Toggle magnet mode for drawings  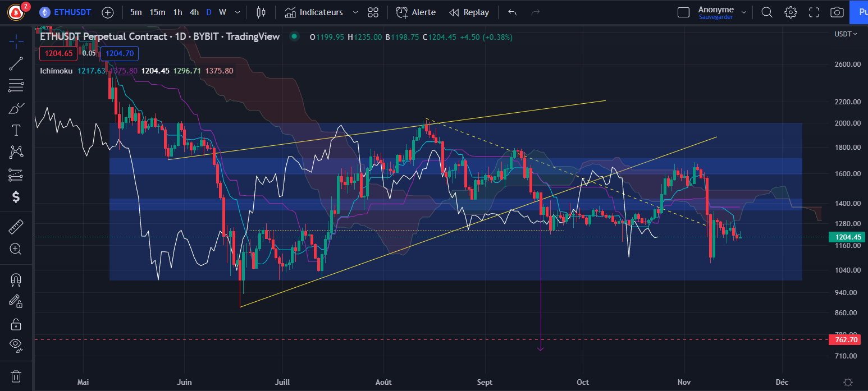[16, 279]
